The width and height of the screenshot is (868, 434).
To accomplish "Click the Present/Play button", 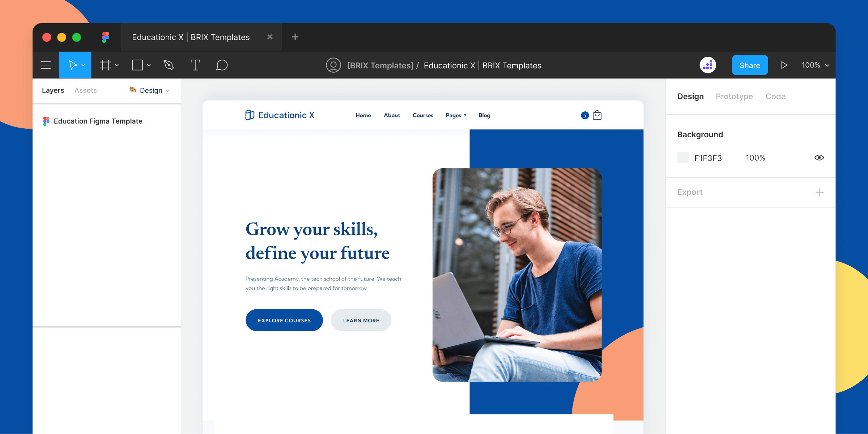I will (x=784, y=65).
